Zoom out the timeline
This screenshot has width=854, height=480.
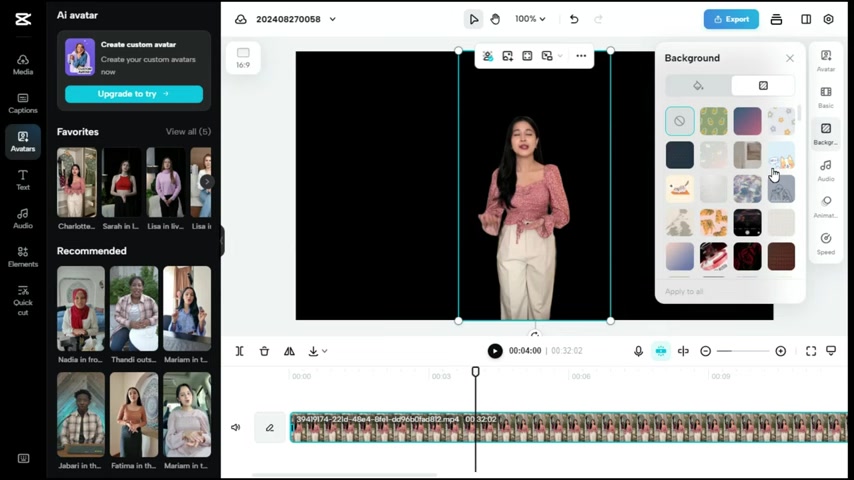[705, 351]
